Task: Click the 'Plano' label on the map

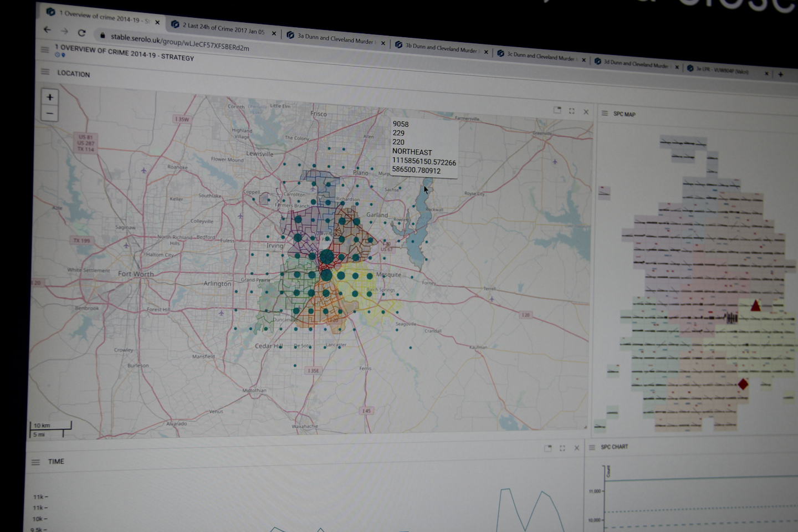Action: tap(360, 172)
